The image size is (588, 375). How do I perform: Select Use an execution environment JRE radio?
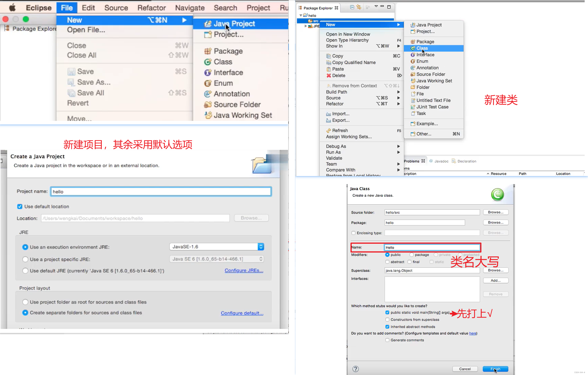point(25,247)
